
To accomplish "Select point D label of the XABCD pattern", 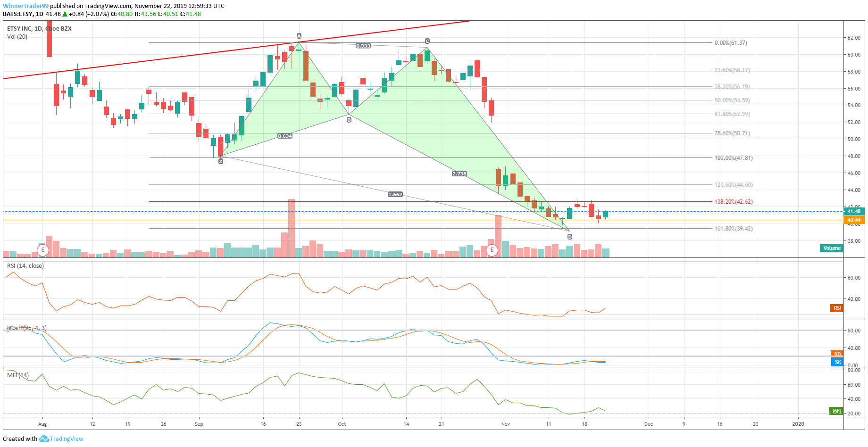I will (x=570, y=237).
